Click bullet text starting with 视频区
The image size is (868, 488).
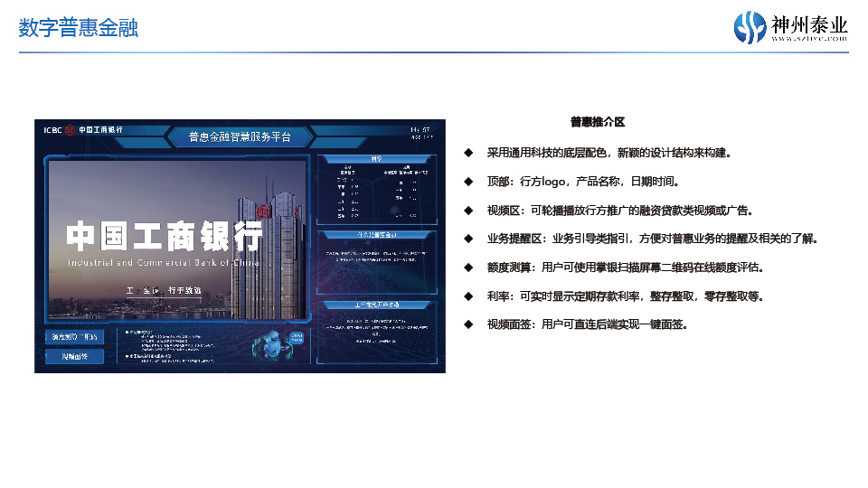(620, 211)
